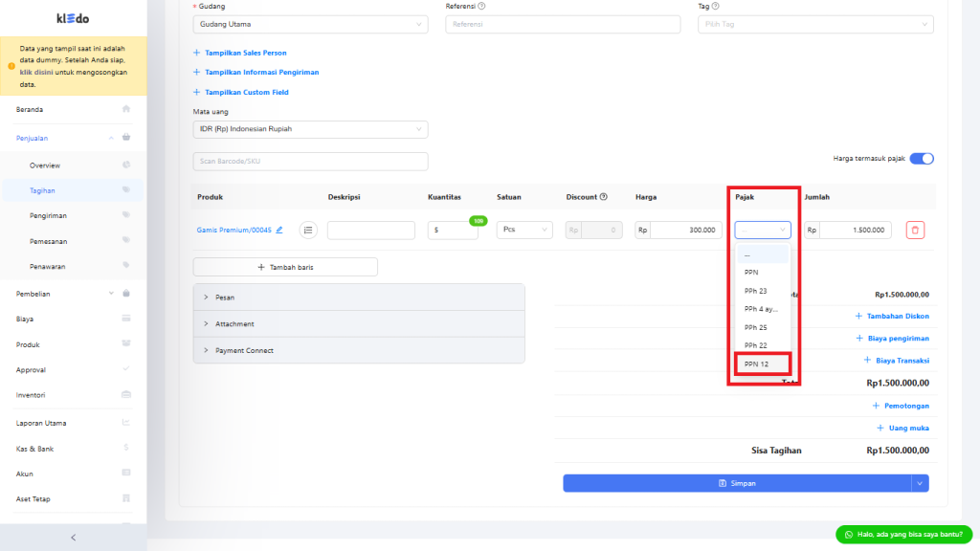Click the Kledo logo
This screenshot has height=551, width=980.
click(x=73, y=18)
